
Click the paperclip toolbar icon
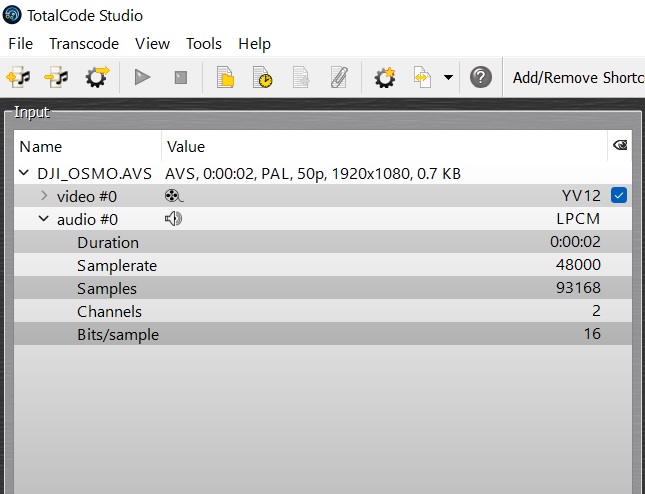[339, 77]
